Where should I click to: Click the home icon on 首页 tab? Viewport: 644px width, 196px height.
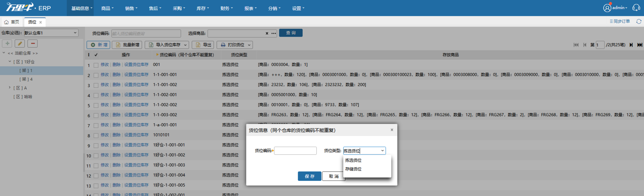click(7, 22)
